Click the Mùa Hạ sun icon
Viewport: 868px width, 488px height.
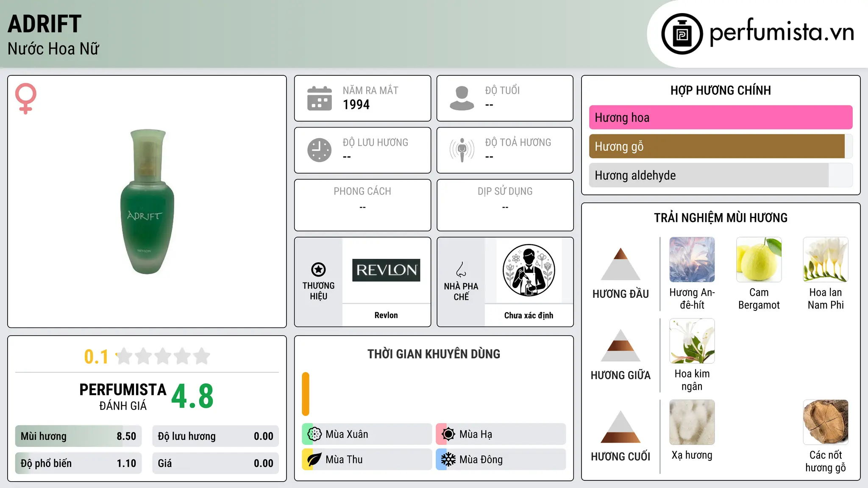coord(448,434)
